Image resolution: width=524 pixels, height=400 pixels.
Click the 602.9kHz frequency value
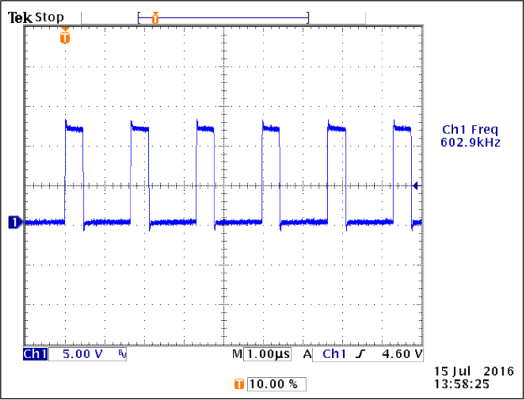coord(470,143)
